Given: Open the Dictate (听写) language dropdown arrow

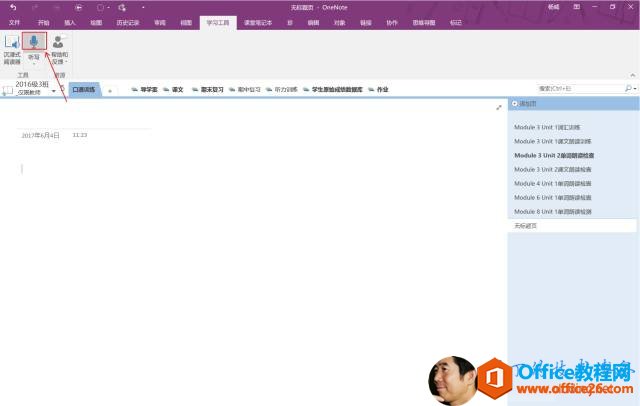Looking at the screenshot, I should 34,64.
